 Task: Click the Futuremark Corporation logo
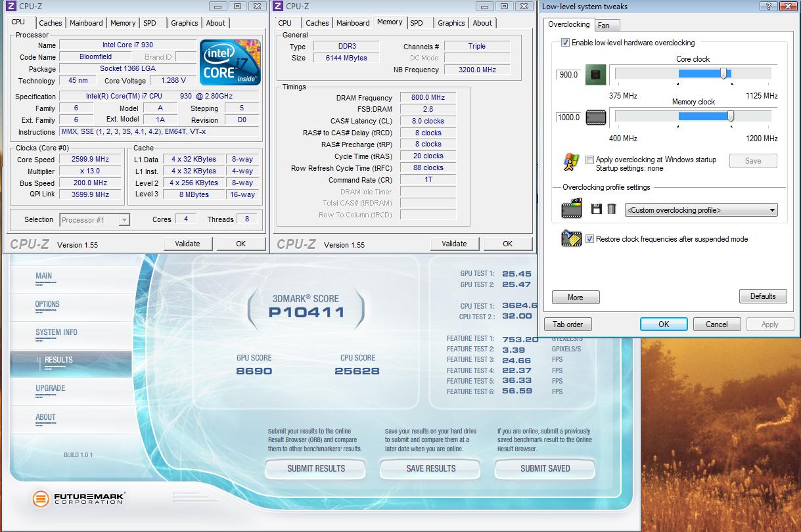79,499
